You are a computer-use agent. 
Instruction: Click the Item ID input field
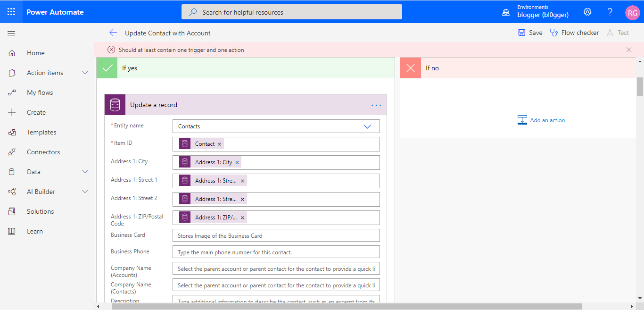point(276,144)
